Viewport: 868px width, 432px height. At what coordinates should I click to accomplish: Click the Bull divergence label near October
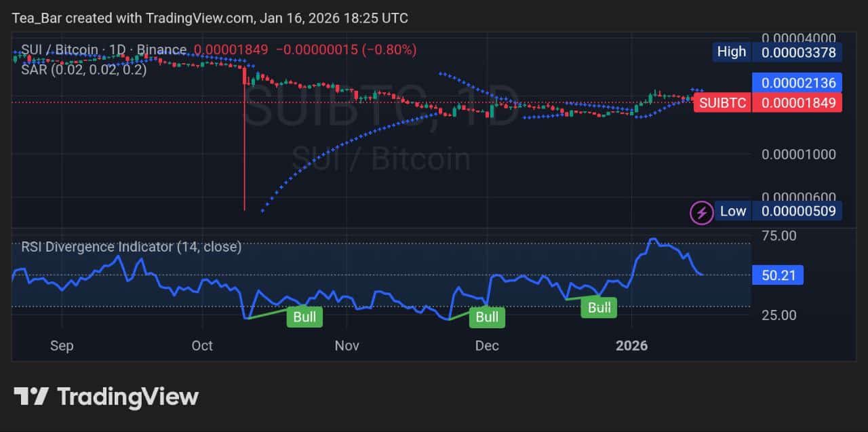[x=304, y=317]
